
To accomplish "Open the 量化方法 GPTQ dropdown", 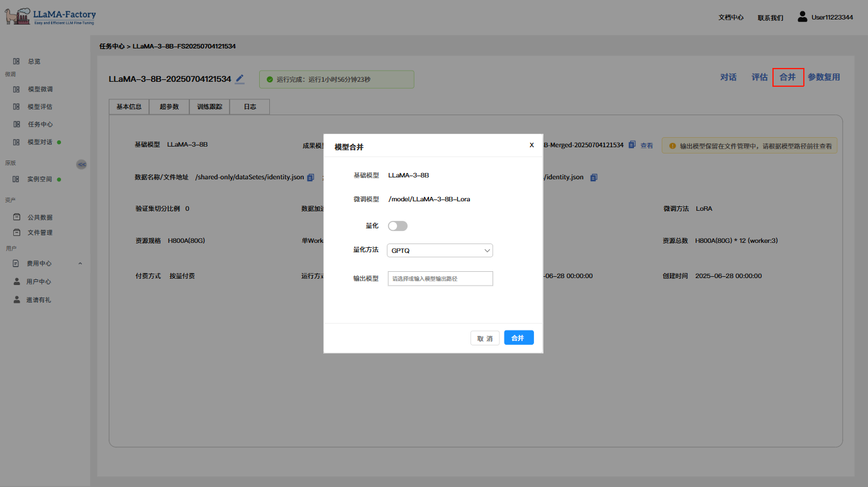I will coord(440,250).
